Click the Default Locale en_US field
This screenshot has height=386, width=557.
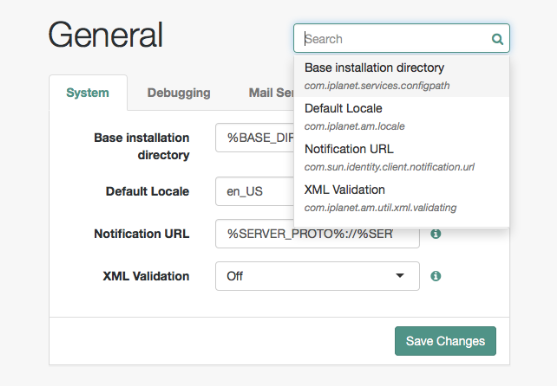tap(254, 191)
